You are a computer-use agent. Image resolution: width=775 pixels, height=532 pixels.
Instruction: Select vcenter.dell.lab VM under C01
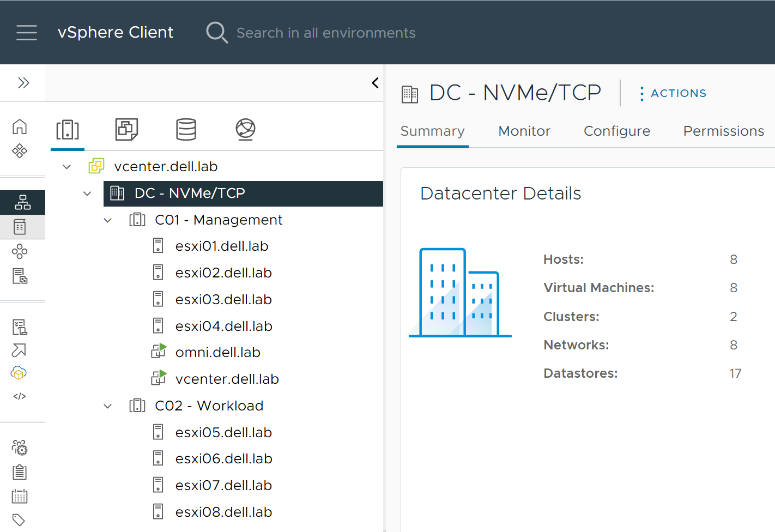[x=227, y=379]
